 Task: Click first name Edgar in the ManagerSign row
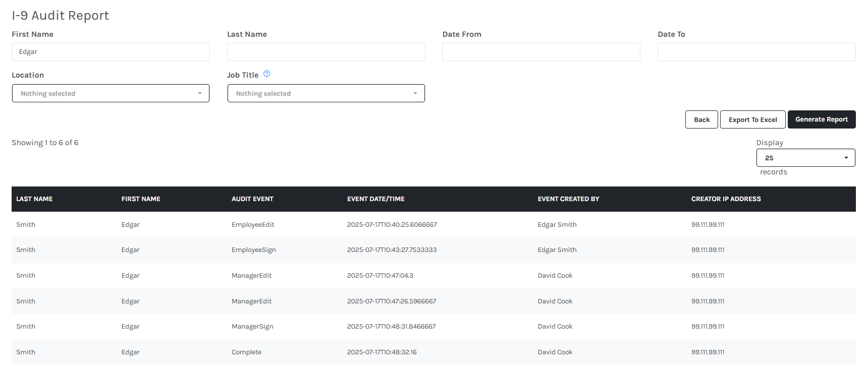click(x=130, y=327)
